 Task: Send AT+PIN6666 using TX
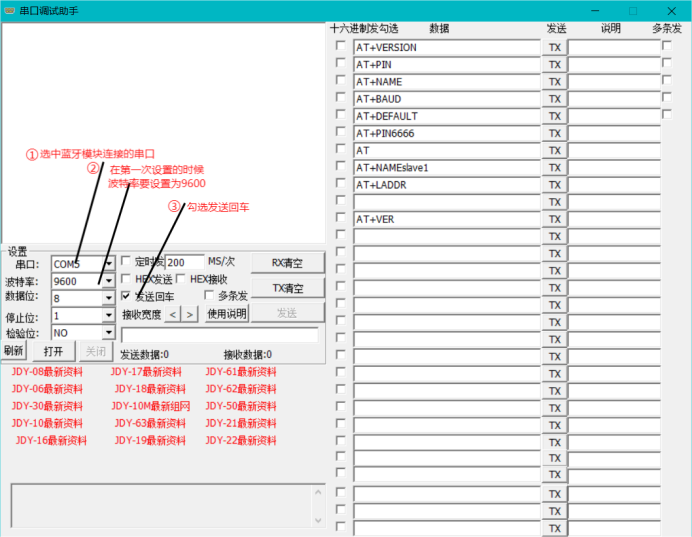pos(554,133)
